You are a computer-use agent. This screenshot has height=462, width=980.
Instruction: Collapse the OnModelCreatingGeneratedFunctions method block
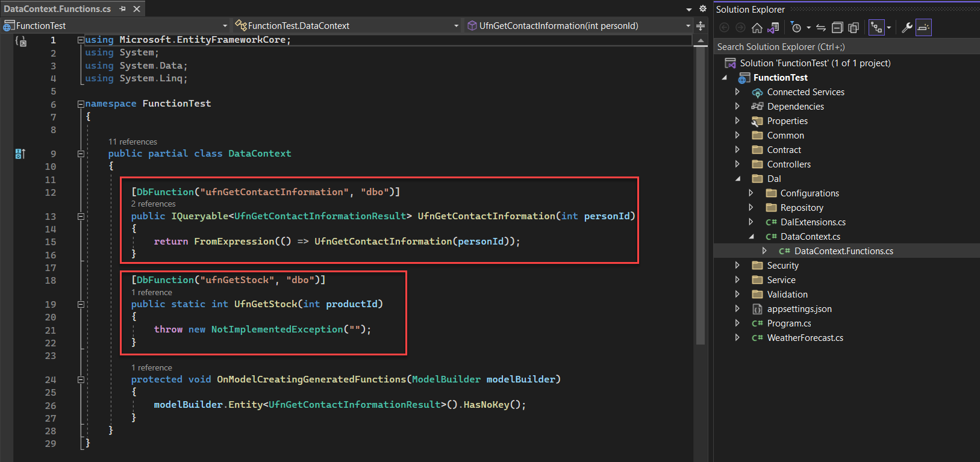click(81, 380)
